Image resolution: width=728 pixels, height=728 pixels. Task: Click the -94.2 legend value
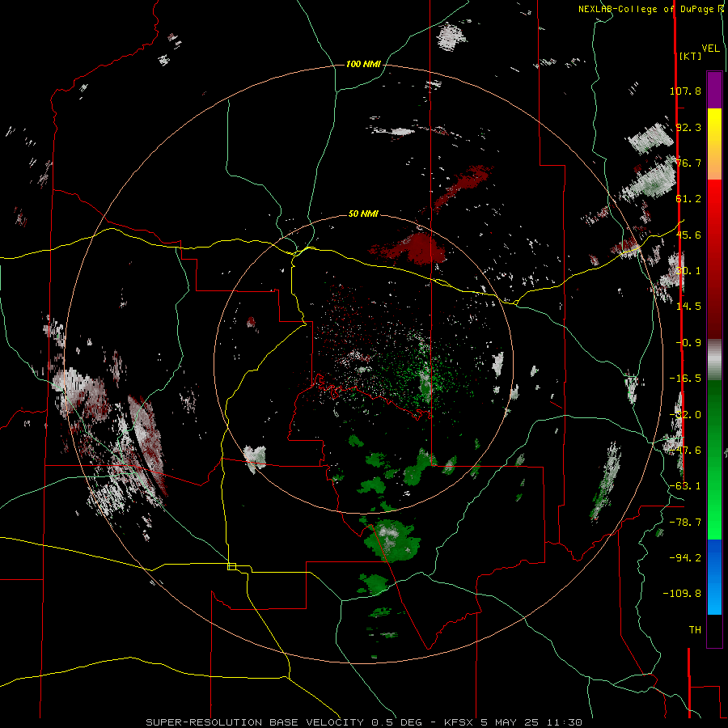685,558
